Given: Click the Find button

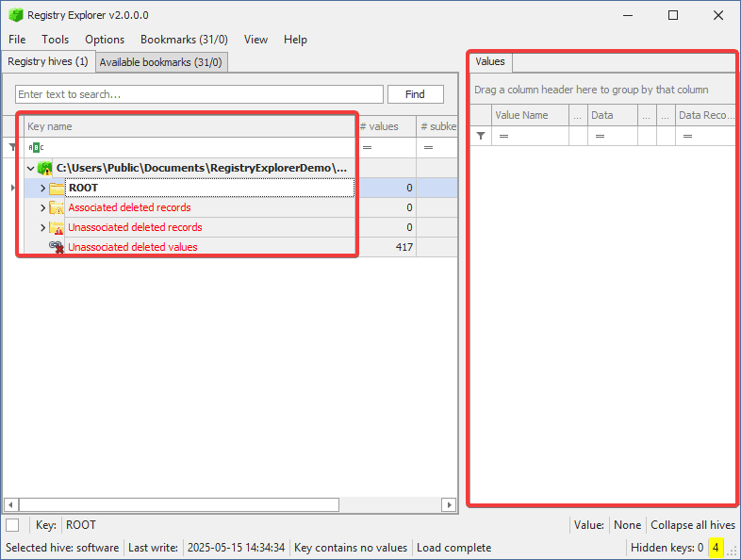Looking at the screenshot, I should 416,94.
